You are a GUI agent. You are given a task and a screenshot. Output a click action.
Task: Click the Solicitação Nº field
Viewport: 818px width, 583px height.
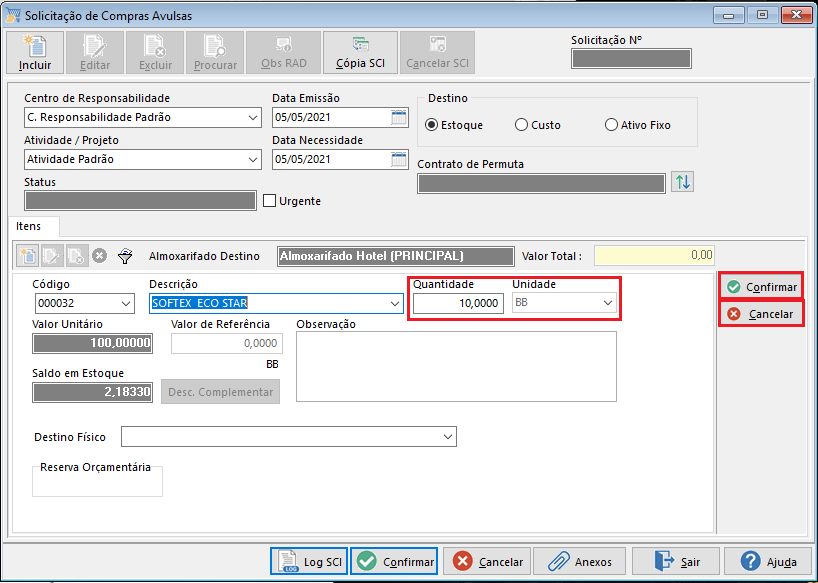pyautogui.click(x=631, y=59)
